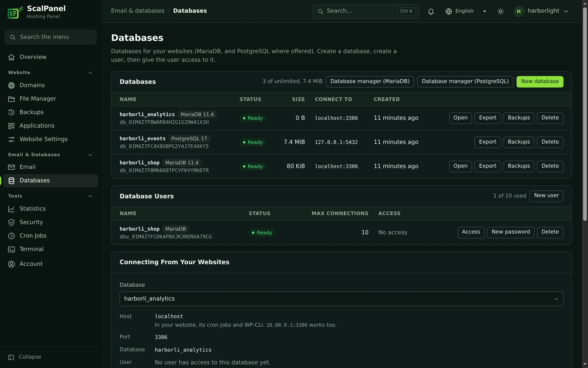588x368 pixels.
Task: Open the harborlight account menu
Action: click(x=541, y=11)
